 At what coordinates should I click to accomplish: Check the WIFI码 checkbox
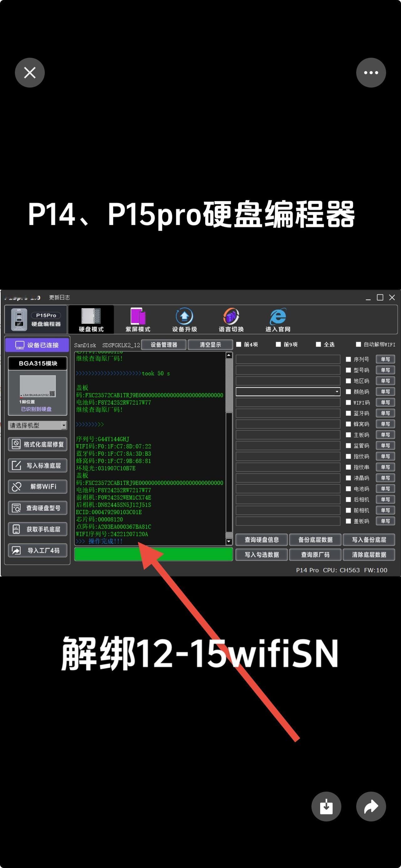click(x=348, y=402)
